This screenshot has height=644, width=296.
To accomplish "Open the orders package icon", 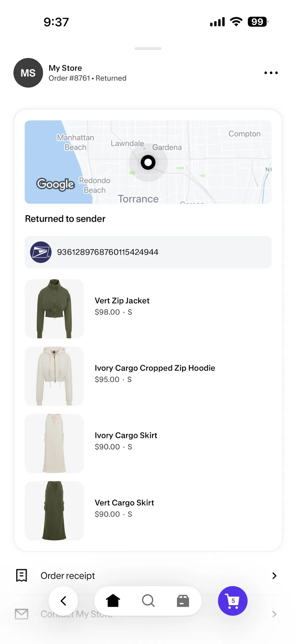I will click(x=183, y=601).
